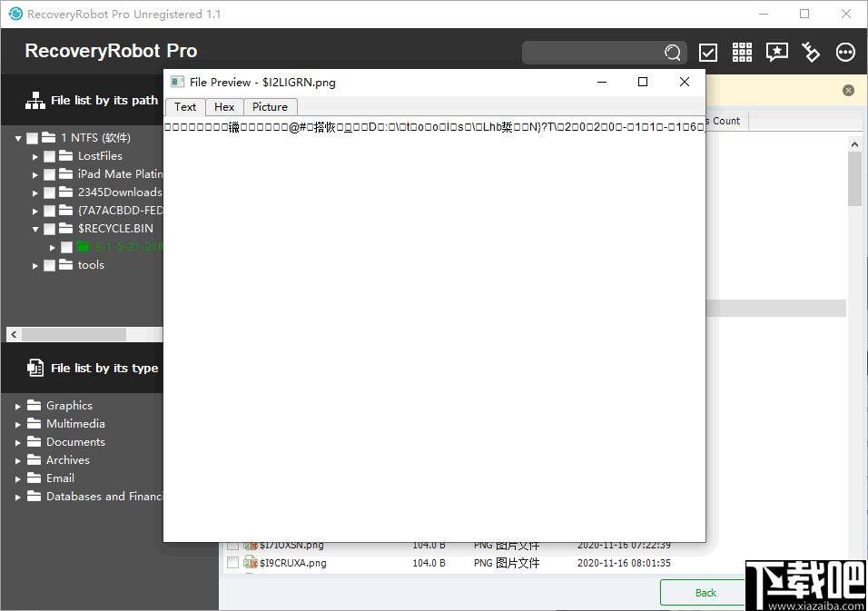The image size is (868, 611).
Task: Click the Graphics folder icon
Action: [x=35, y=405]
